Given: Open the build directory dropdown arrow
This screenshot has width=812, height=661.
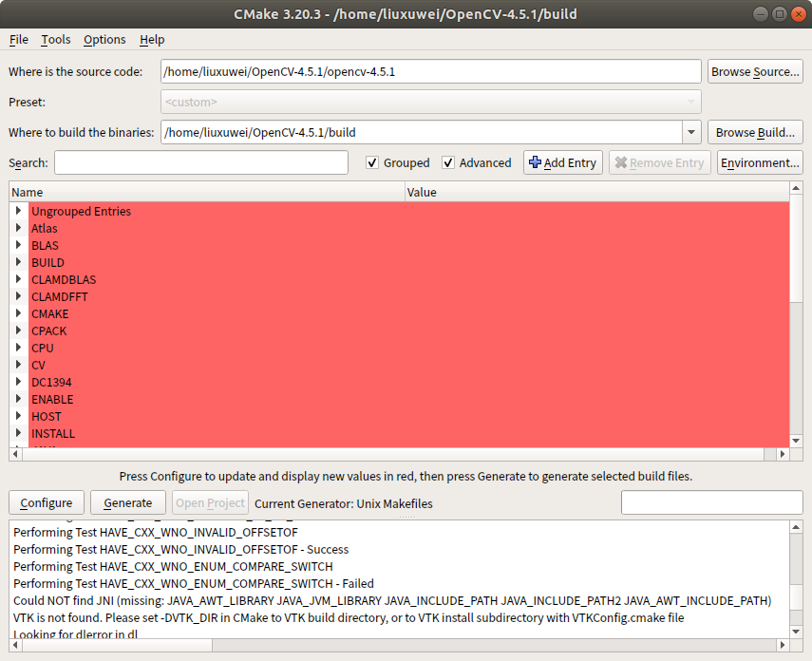Looking at the screenshot, I should (690, 132).
